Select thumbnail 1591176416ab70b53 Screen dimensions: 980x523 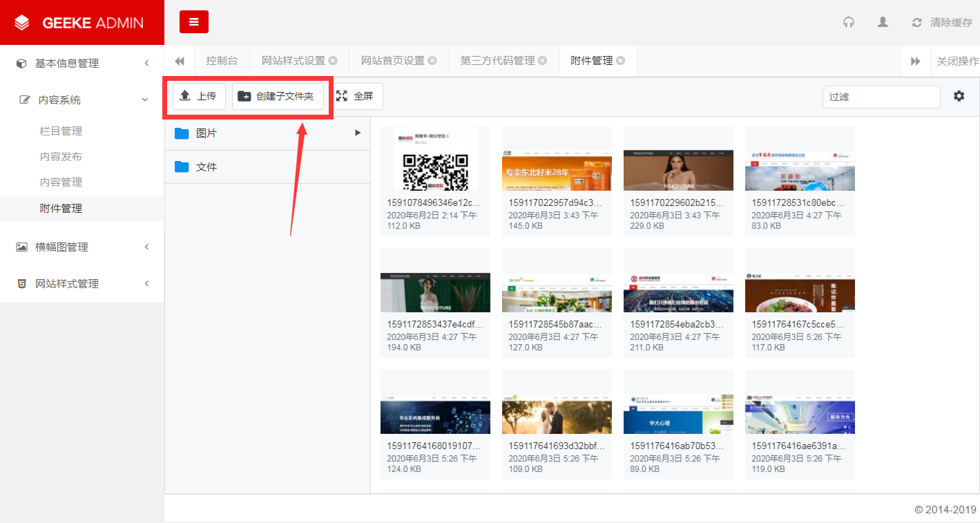(678, 424)
